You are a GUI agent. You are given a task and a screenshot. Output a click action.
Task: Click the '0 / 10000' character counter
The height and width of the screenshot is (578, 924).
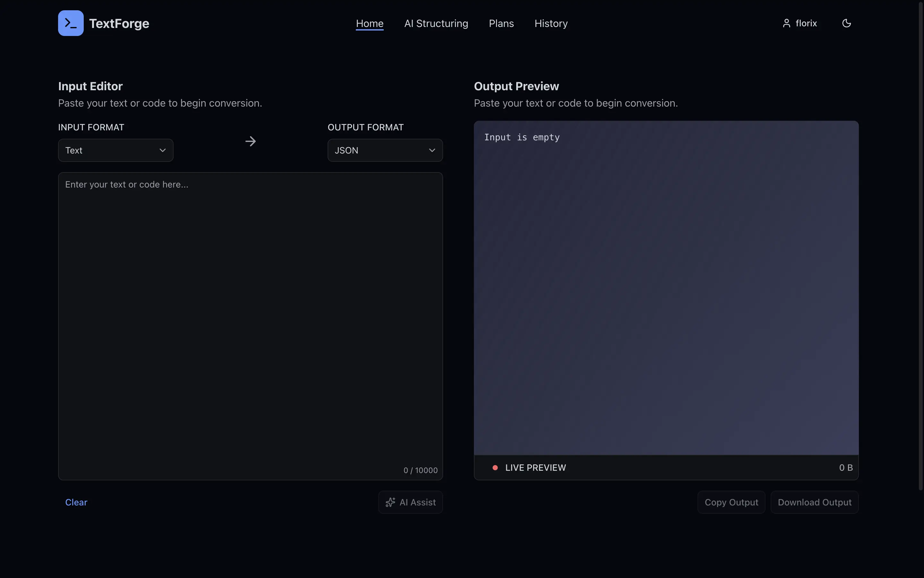(x=420, y=470)
